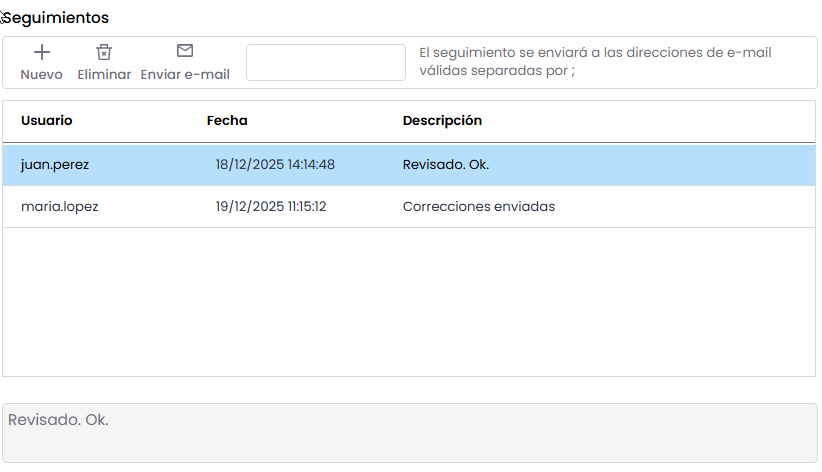The image size is (822, 472).
Task: Click the Seguimientos section title
Action: pos(57,18)
